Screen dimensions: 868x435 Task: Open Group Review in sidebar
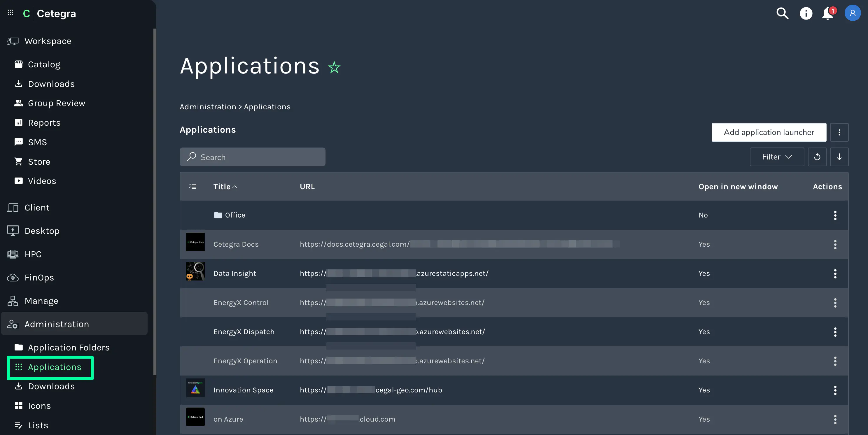[x=56, y=103]
